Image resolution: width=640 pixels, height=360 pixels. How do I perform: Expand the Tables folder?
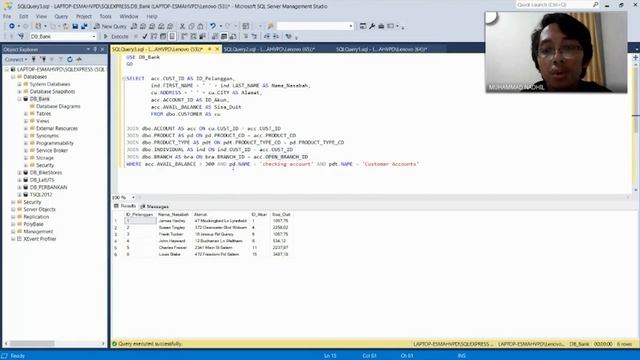pos(26,113)
